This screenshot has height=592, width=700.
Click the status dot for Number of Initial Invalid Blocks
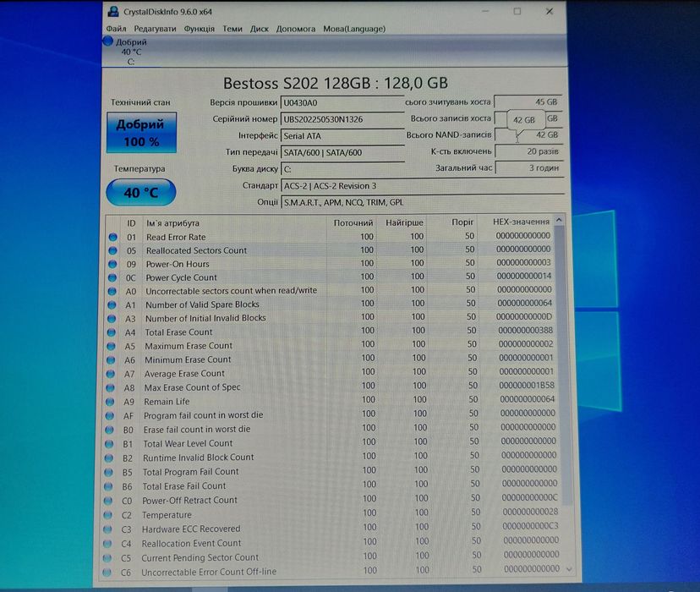[x=112, y=318]
